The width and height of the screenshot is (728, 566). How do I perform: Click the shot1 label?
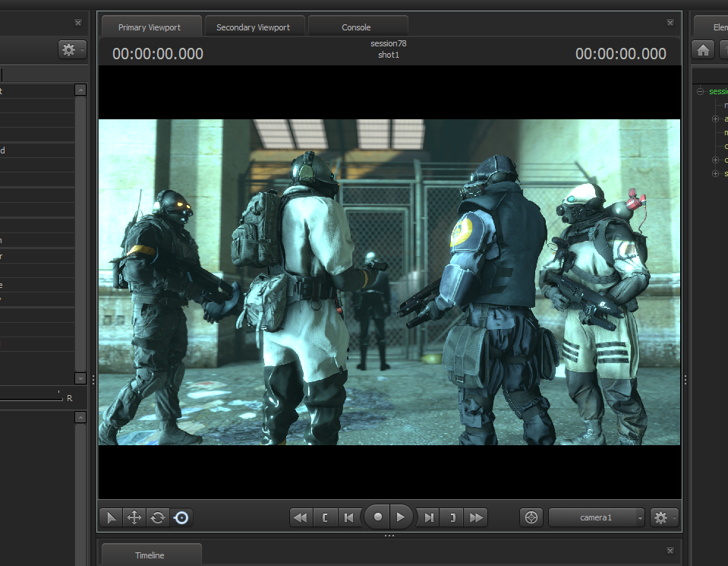[x=388, y=55]
